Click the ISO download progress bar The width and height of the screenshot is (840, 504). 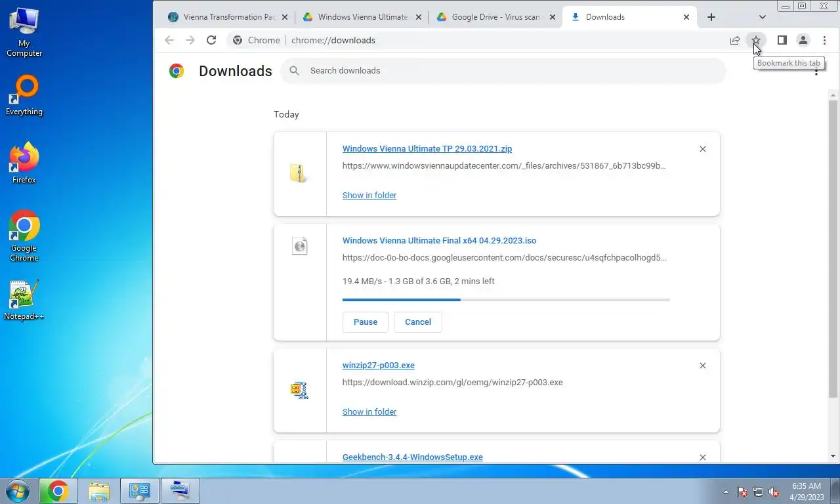506,300
